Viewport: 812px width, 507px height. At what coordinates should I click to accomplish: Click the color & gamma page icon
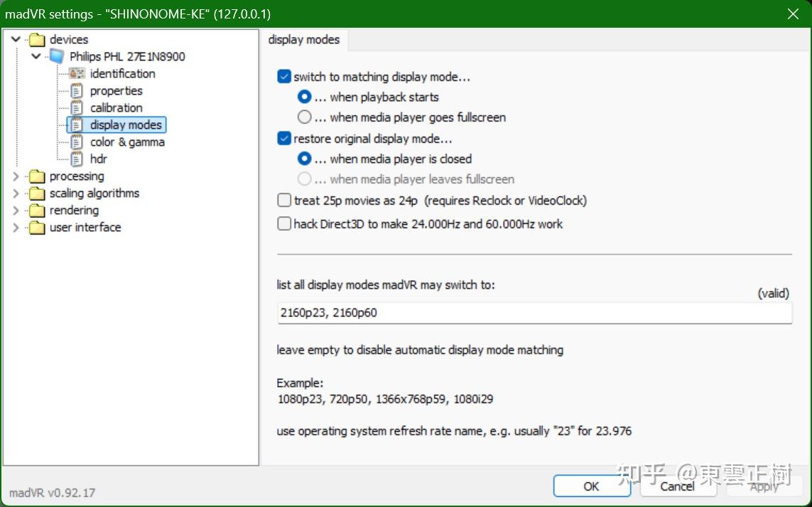click(77, 142)
